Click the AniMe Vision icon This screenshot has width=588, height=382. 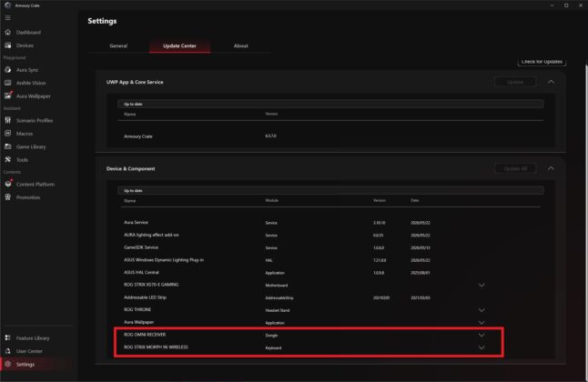pyautogui.click(x=8, y=83)
